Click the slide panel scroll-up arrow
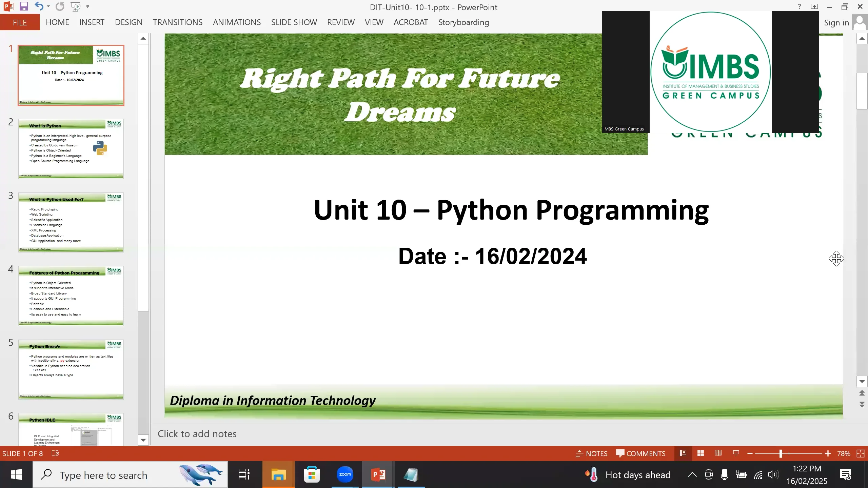Viewport: 868px width, 488px height. point(143,39)
